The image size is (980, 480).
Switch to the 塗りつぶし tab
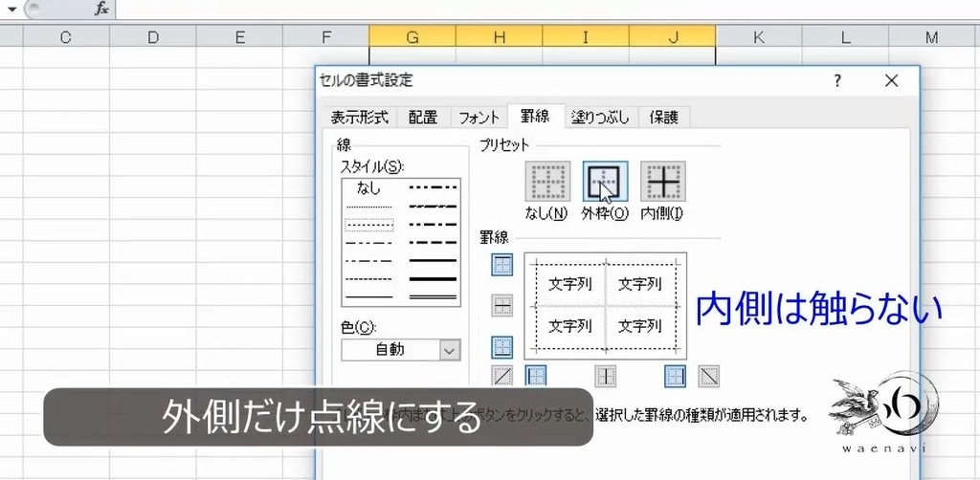[600, 117]
